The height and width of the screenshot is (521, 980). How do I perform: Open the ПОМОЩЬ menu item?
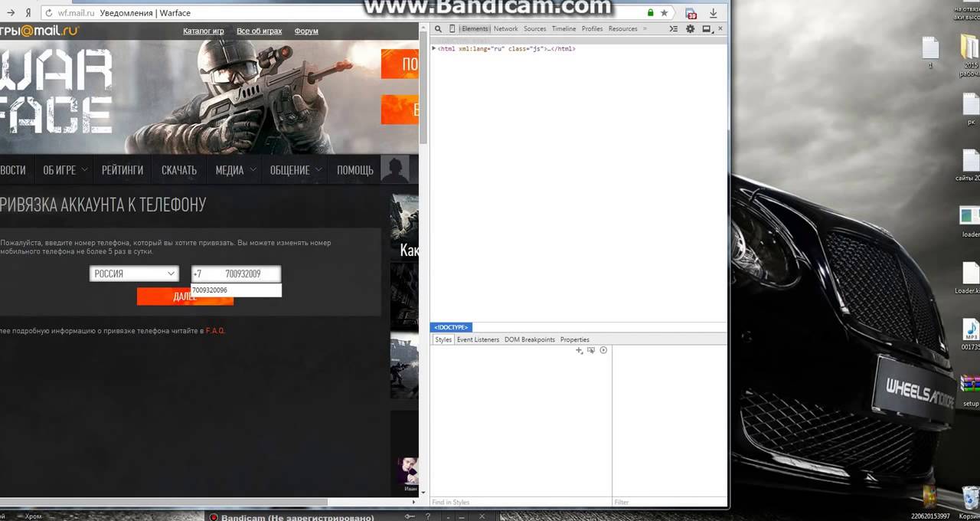pyautogui.click(x=355, y=170)
